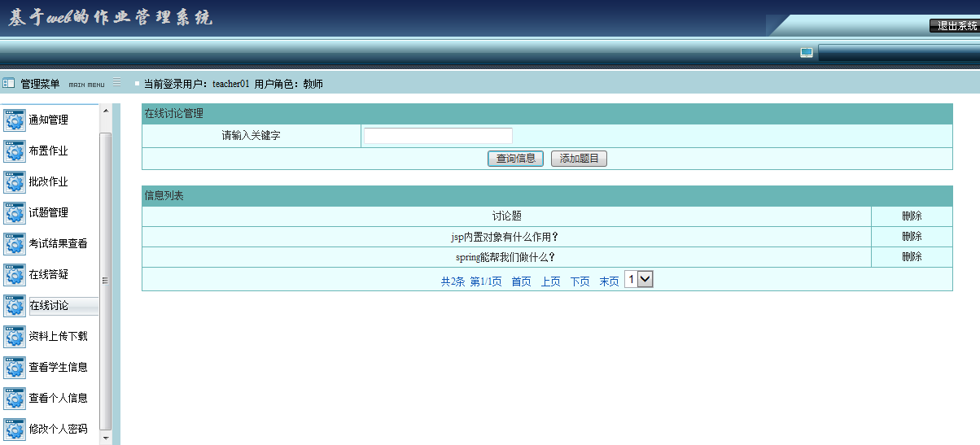This screenshot has height=445, width=980.
Task: Go to 首页 first page
Action: point(521,281)
